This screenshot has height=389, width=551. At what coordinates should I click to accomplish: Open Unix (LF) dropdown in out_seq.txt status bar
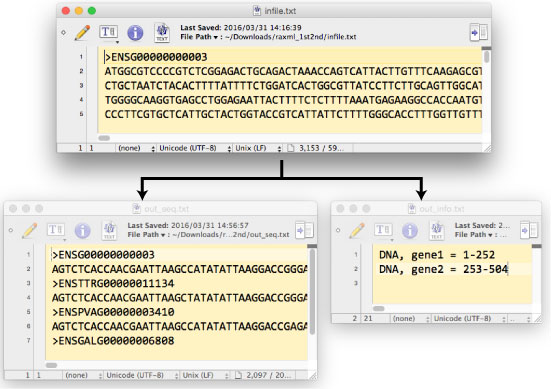click(x=205, y=375)
